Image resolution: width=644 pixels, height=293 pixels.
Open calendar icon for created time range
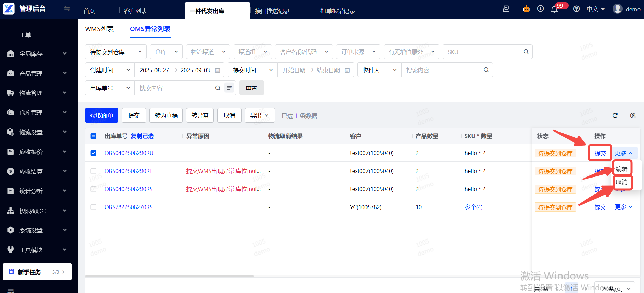(x=218, y=70)
